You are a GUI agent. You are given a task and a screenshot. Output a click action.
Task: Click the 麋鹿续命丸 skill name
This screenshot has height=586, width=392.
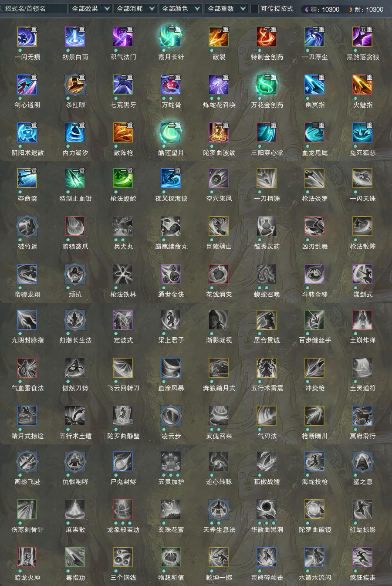click(171, 247)
